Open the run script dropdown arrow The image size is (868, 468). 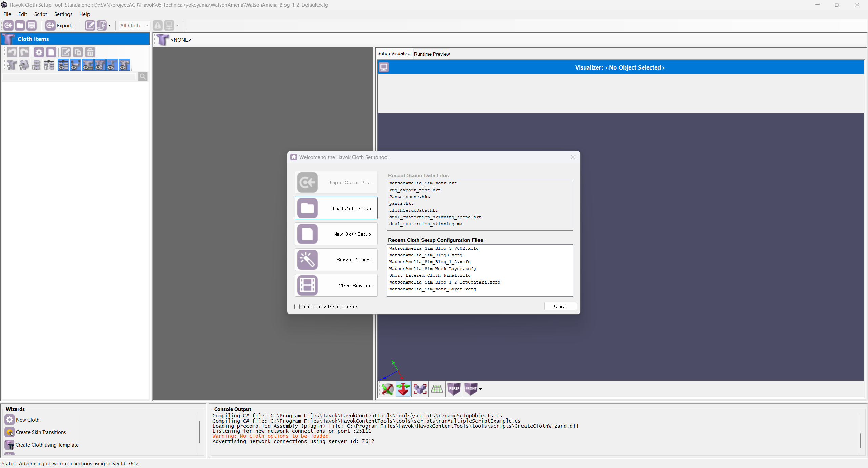pyautogui.click(x=110, y=26)
